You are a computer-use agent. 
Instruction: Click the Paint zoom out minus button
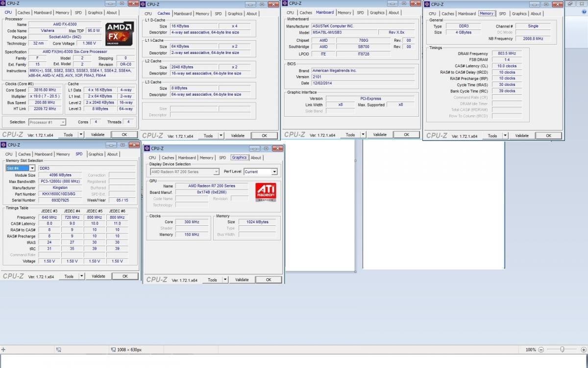(x=541, y=349)
